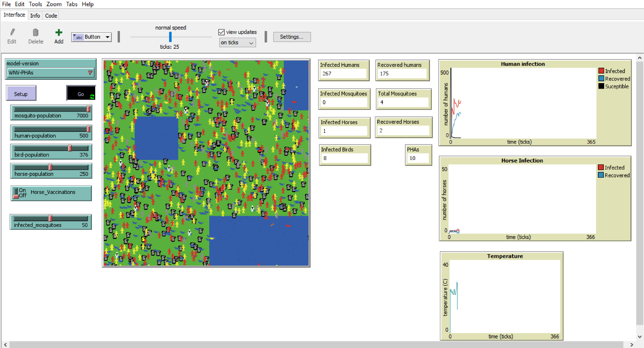This screenshot has width=644, height=348.
Task: Click the infected_mosquitoes slider
Action: coord(51,222)
